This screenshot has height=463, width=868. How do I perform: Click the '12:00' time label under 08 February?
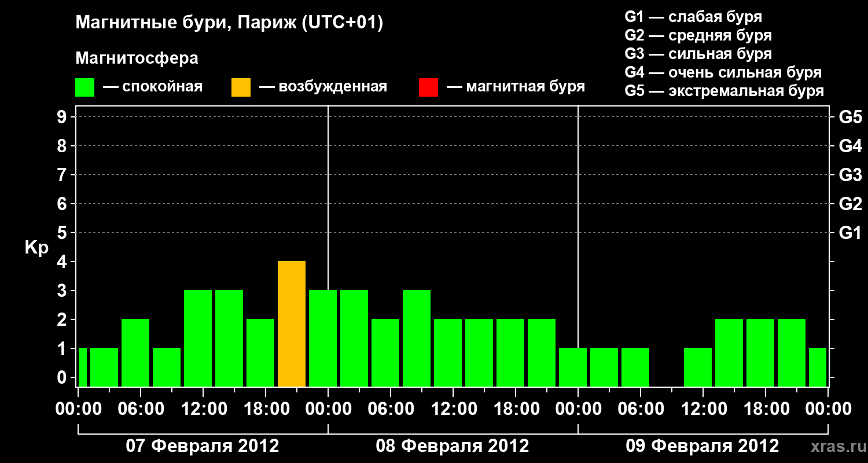454,409
